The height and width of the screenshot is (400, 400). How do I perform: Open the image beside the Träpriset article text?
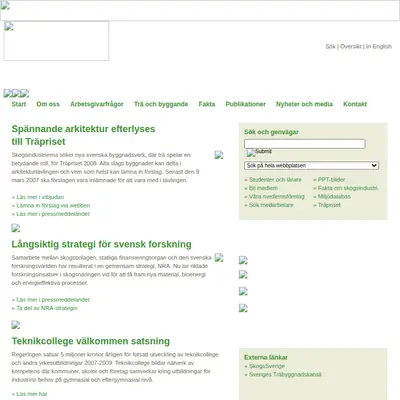[x=219, y=155]
